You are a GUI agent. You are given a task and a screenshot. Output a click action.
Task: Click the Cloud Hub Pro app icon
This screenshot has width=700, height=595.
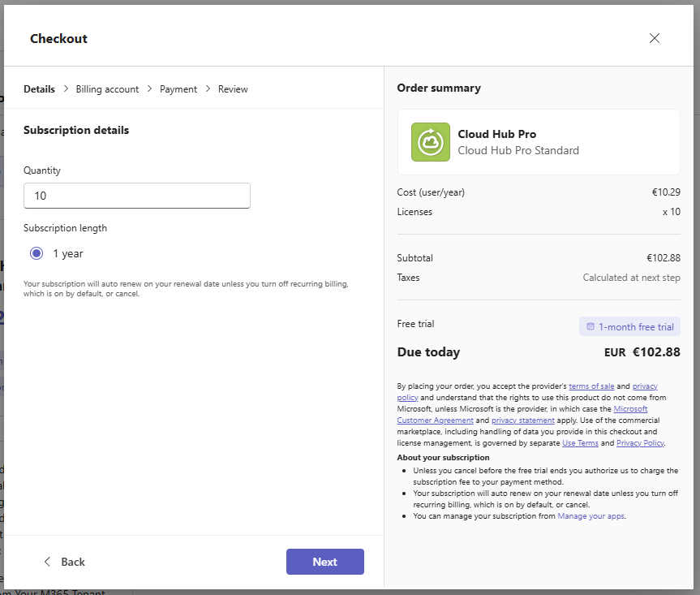[x=431, y=142]
